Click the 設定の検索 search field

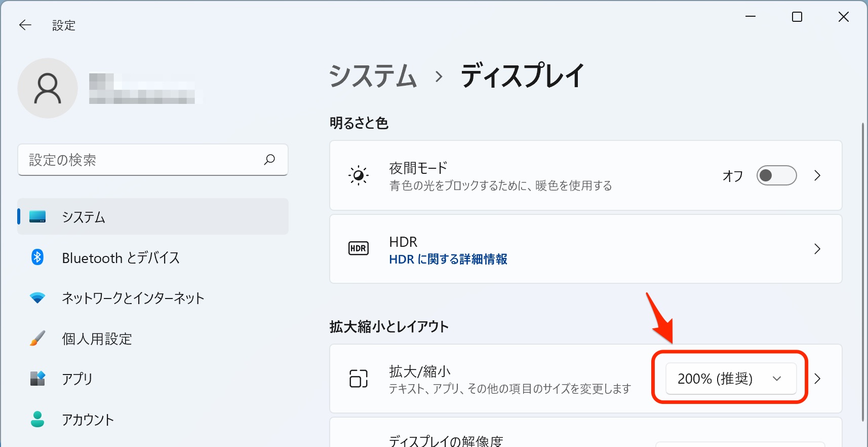(153, 160)
